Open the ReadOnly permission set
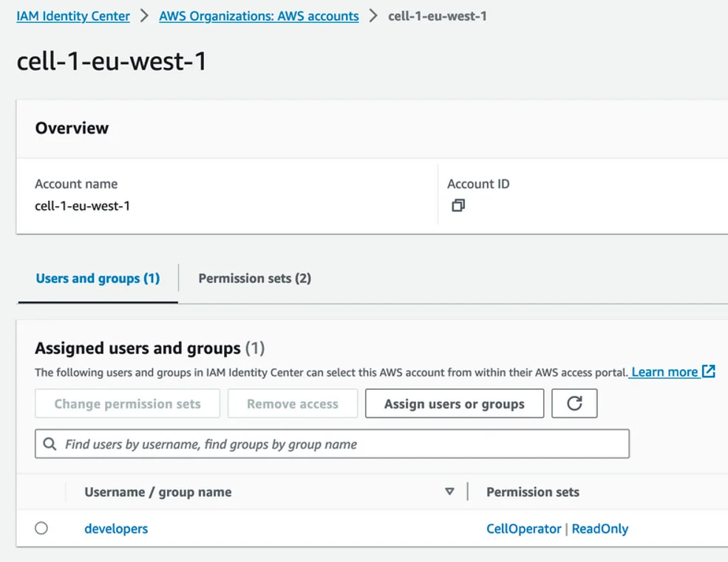The image size is (728, 562). pos(600,529)
